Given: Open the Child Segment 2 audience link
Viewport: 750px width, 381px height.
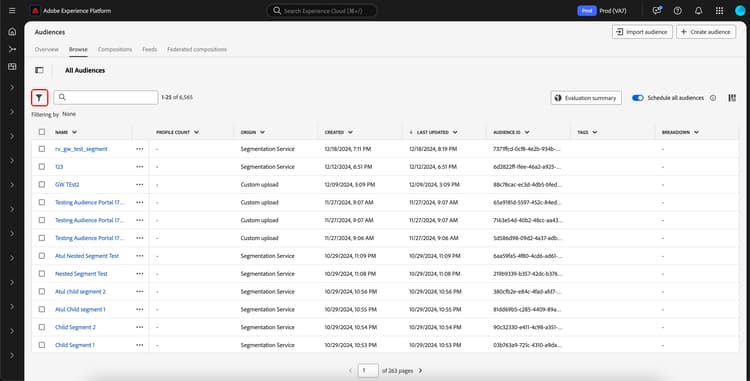Looking at the screenshot, I should tap(75, 327).
